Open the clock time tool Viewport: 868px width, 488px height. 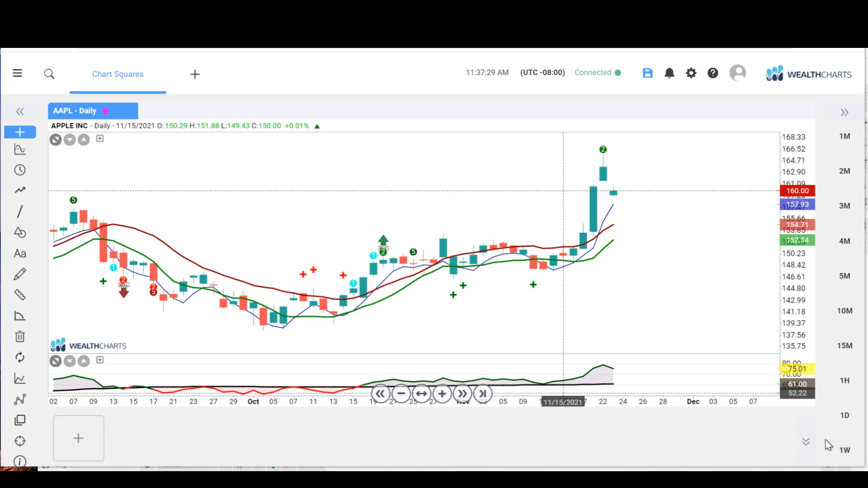20,170
